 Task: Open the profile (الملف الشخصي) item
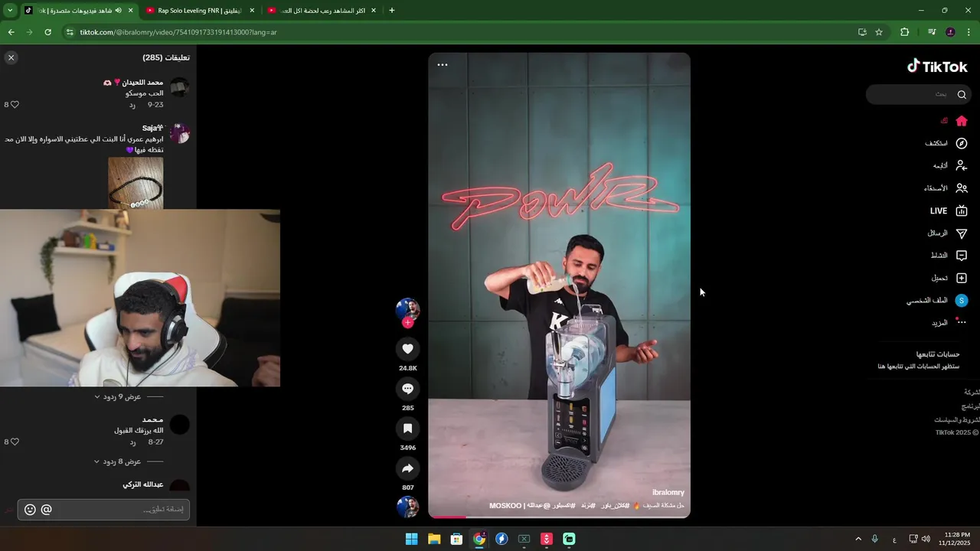(937, 301)
